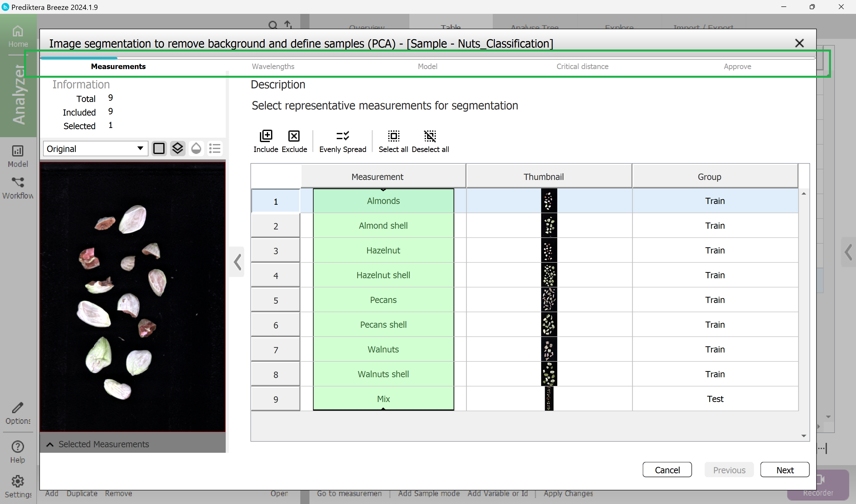The width and height of the screenshot is (856, 504).
Task: Expand the Selected Measurements section
Action: pyautogui.click(x=50, y=445)
